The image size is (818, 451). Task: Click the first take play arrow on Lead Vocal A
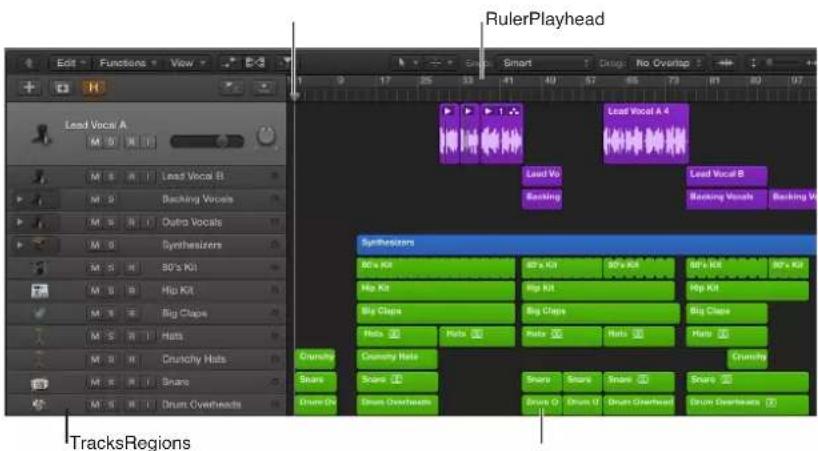[x=448, y=111]
